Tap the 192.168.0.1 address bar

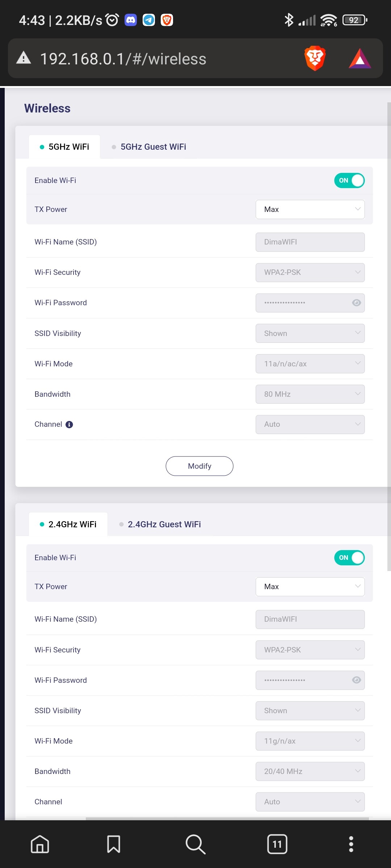[x=123, y=59]
